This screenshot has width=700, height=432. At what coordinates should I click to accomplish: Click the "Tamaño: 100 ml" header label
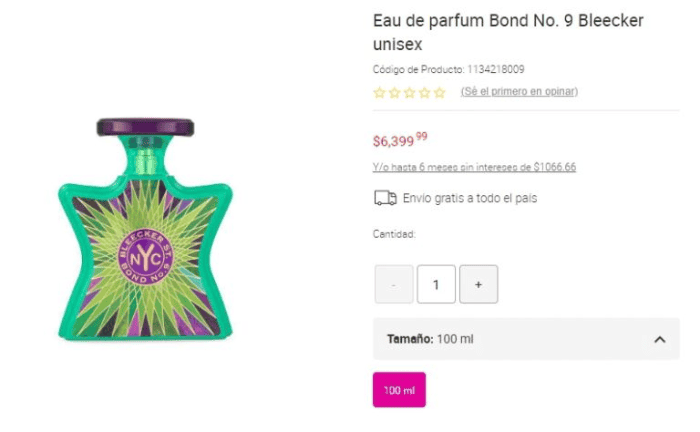pyautogui.click(x=430, y=340)
